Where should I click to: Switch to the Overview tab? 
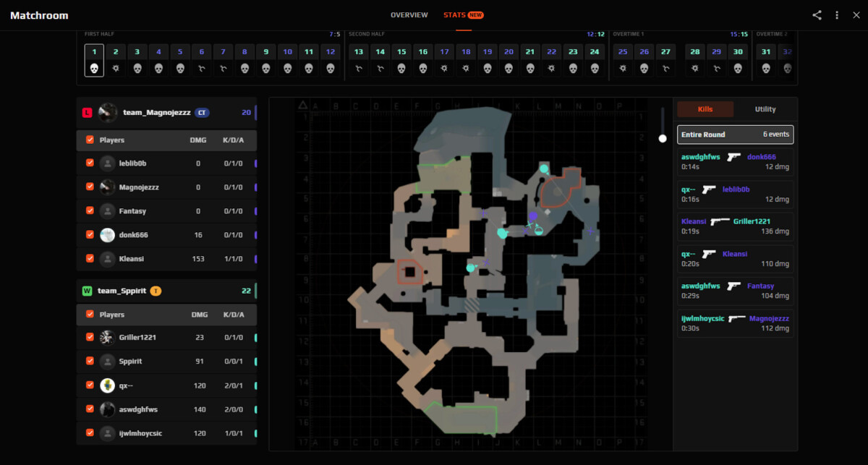409,15
